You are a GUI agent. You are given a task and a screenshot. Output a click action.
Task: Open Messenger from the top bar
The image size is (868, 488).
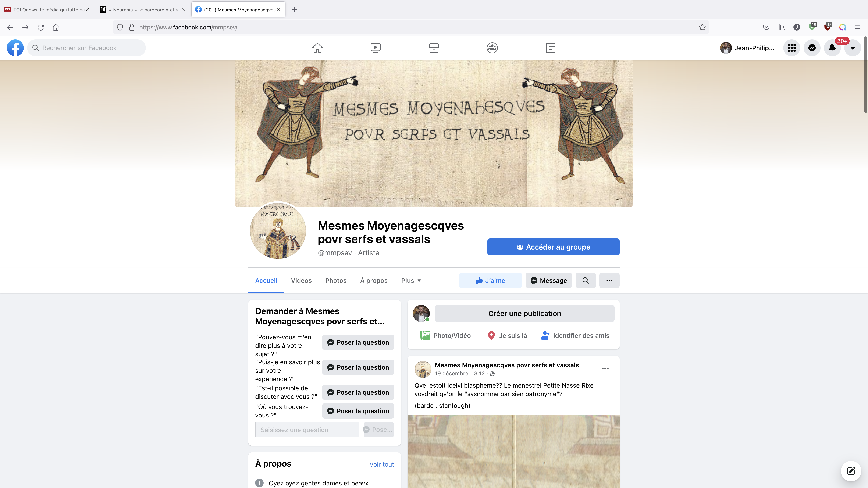pyautogui.click(x=812, y=48)
